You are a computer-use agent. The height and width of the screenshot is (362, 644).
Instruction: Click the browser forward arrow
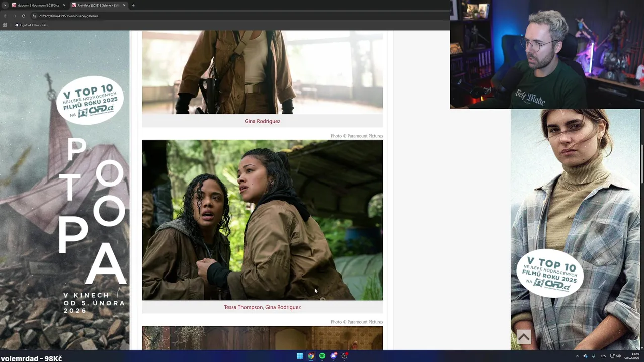point(14,16)
